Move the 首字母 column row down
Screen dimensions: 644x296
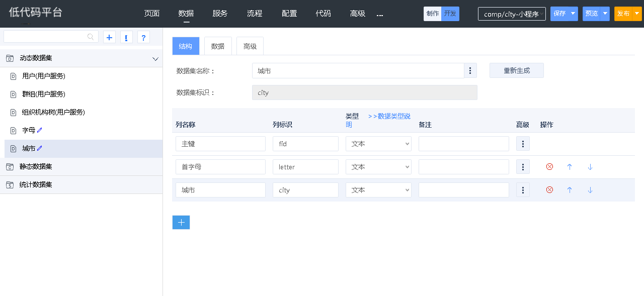pos(590,167)
